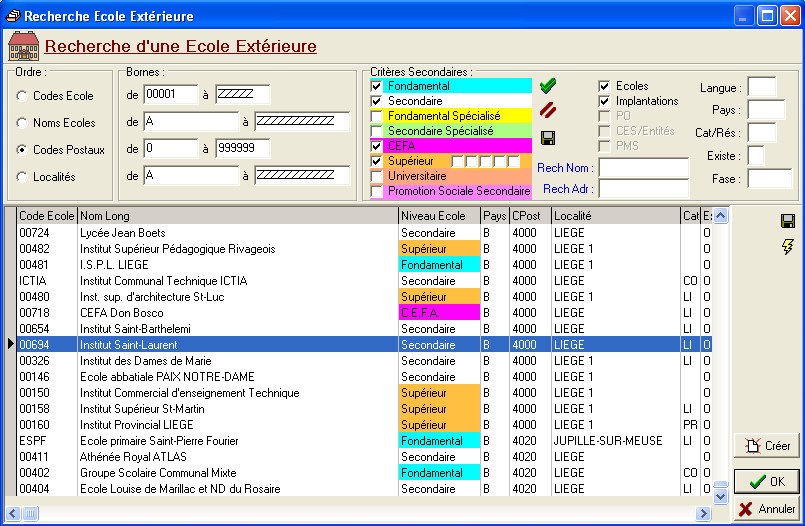
Task: Select the Universitaire orange criterion row
Action: pyautogui.click(x=450, y=176)
